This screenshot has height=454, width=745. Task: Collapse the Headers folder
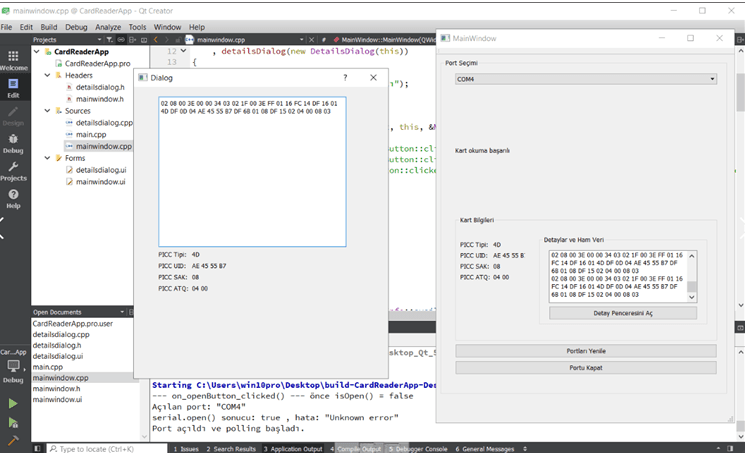(x=47, y=75)
